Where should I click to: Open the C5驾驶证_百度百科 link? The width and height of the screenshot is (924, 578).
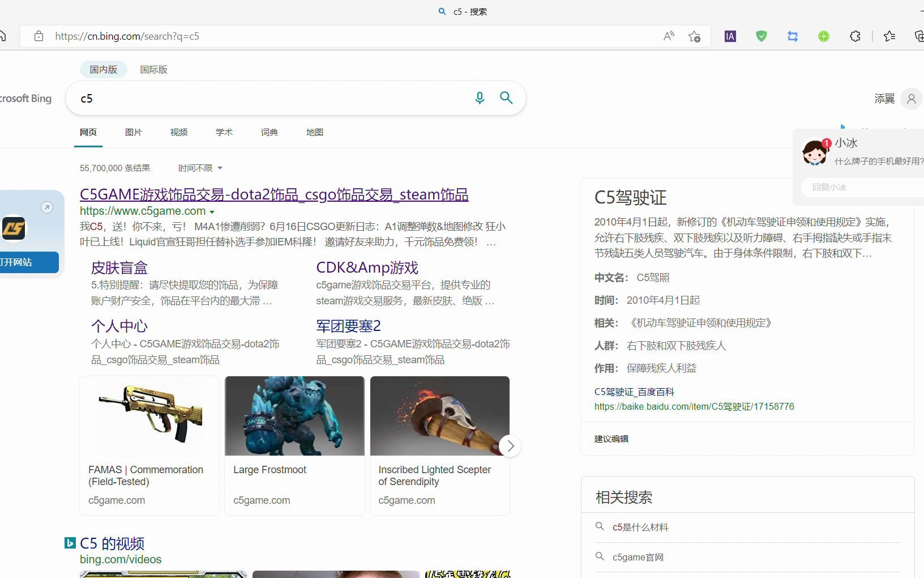[634, 392]
